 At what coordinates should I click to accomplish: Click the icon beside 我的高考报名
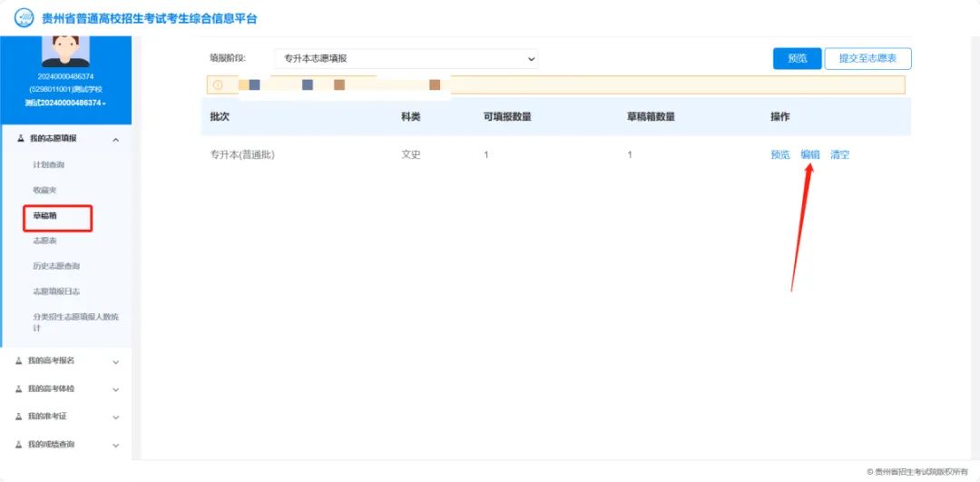19,361
